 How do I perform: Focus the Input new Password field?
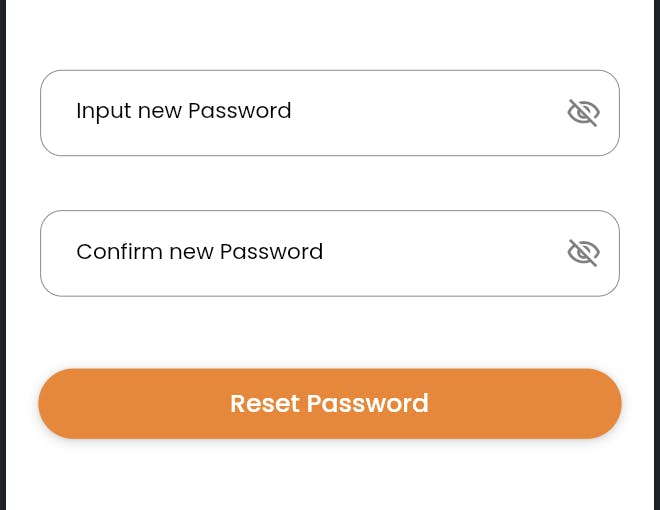300,112
